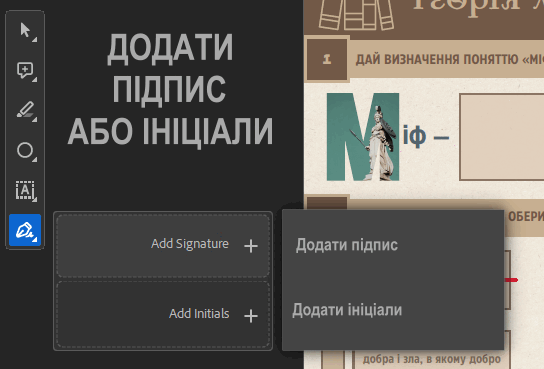Click plus icon beside Add Signature
This screenshot has height=369, width=544.
[251, 246]
